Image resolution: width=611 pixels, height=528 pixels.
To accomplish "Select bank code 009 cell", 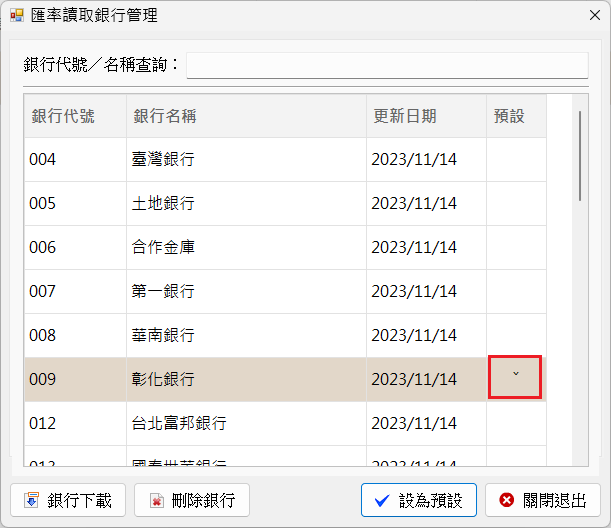I will (x=75, y=380).
